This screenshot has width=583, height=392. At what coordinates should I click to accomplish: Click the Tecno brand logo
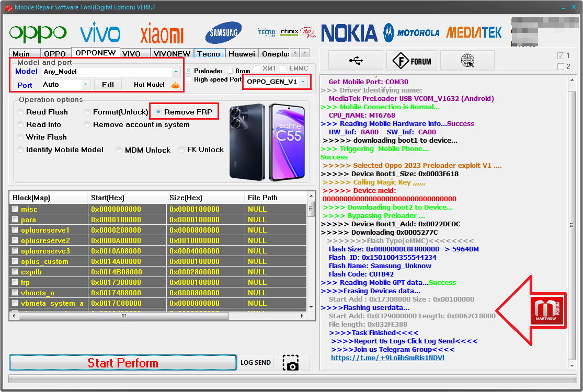tap(267, 32)
